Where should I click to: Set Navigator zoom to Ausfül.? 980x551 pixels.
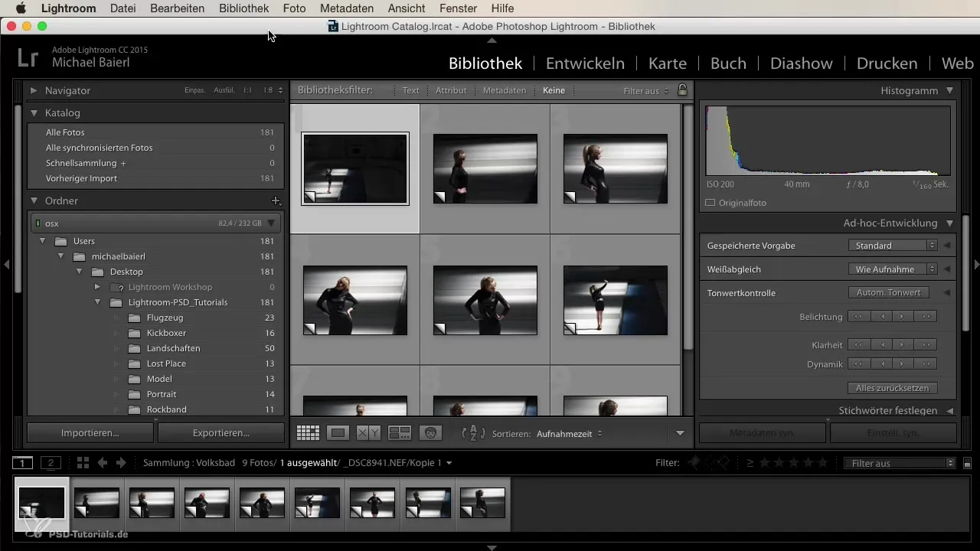(224, 90)
